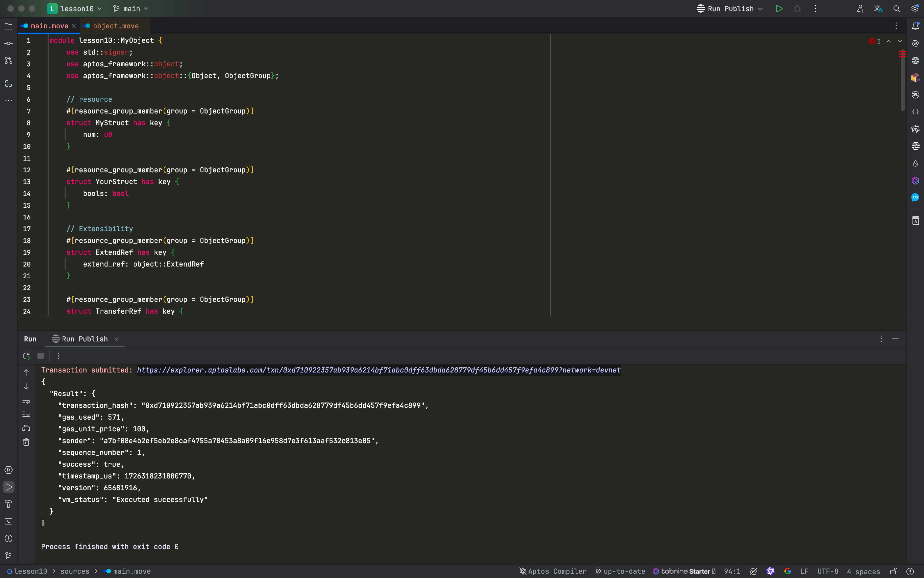The image size is (924, 578).
Task: Open the Commit tool window icon
Action: pyautogui.click(x=8, y=43)
